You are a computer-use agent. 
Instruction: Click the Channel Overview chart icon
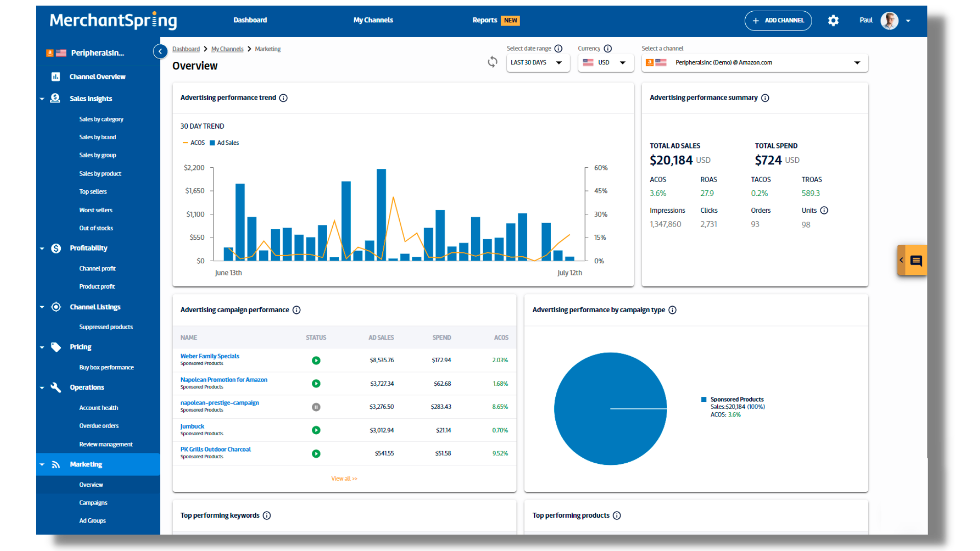point(56,77)
